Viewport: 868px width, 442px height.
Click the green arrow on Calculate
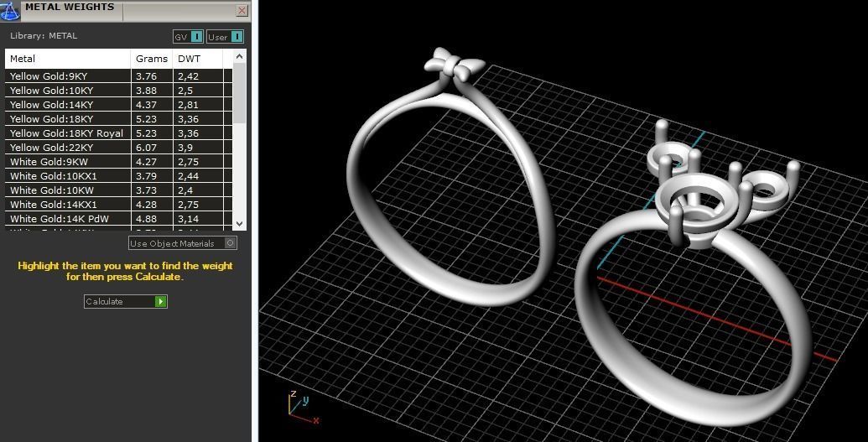click(160, 301)
